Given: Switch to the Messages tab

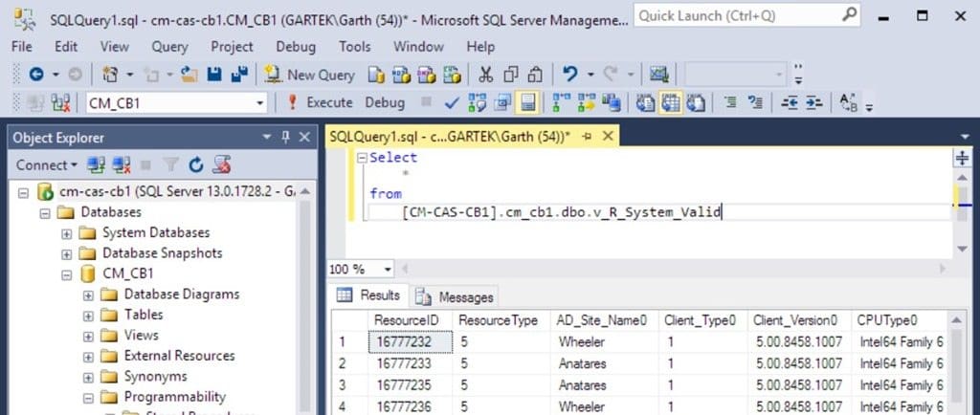Looking at the screenshot, I should 455,297.
